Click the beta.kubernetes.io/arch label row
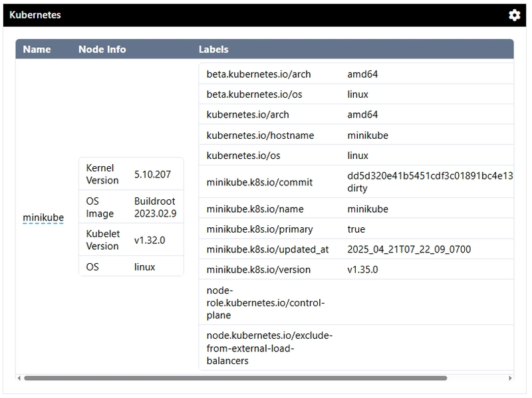 click(x=356, y=74)
